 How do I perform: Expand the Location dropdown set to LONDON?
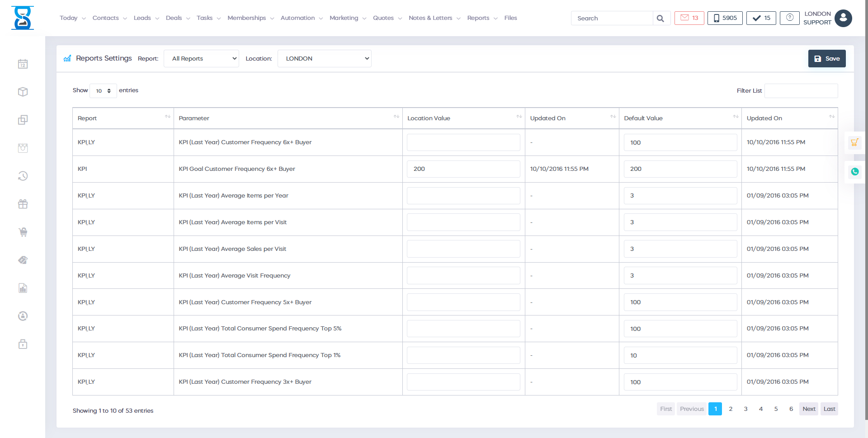(324, 59)
